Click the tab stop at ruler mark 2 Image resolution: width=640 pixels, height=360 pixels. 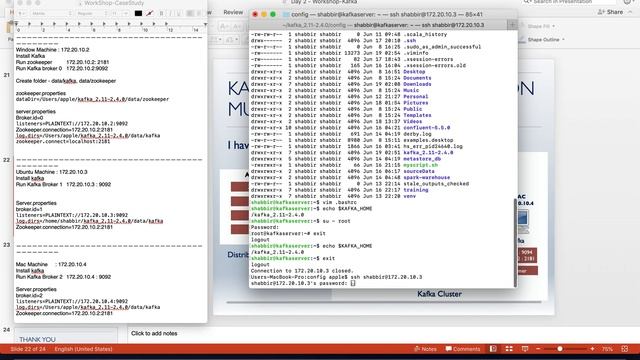pos(42,24)
